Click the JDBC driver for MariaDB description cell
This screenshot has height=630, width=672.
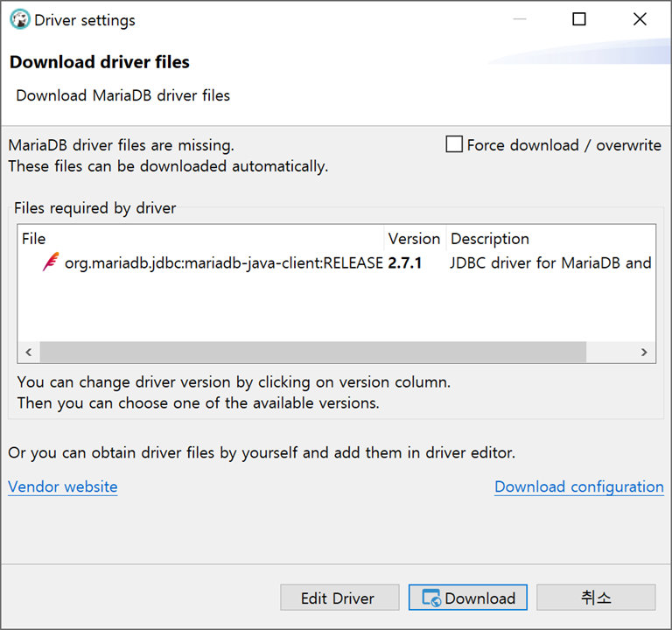tap(550, 262)
